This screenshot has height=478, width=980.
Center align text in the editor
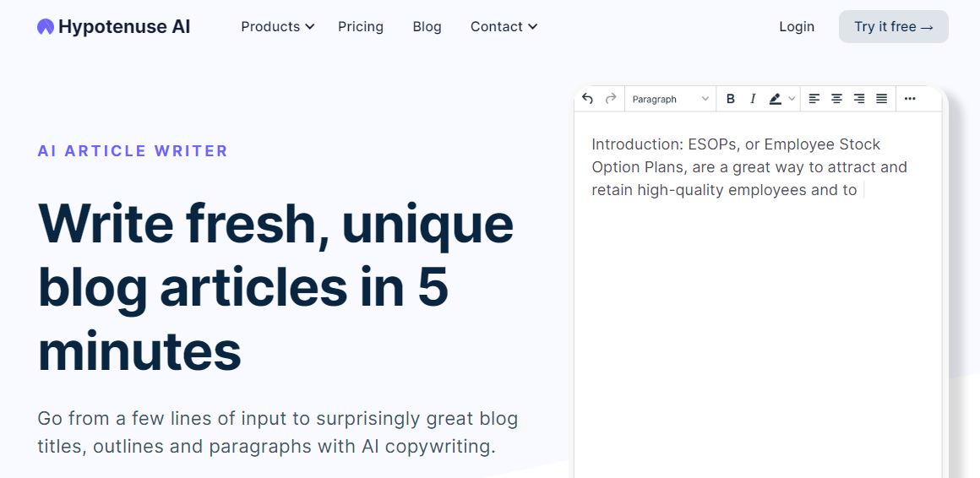coord(836,99)
